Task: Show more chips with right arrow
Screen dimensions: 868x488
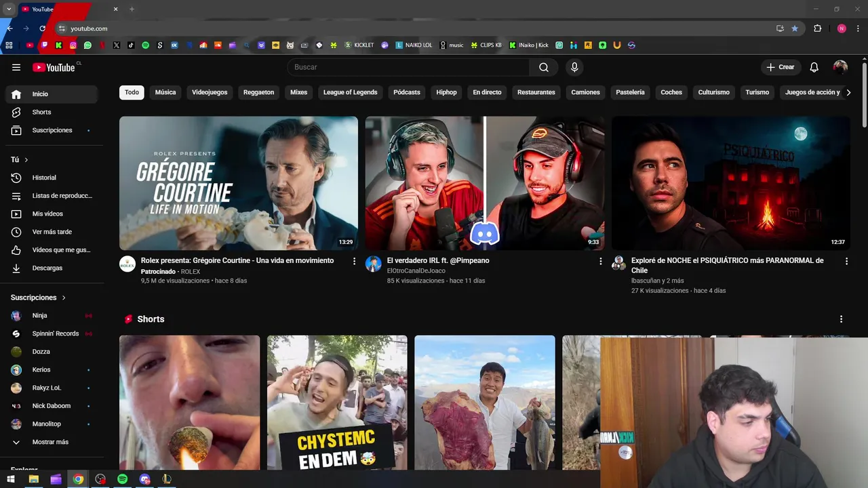Action: (848, 92)
